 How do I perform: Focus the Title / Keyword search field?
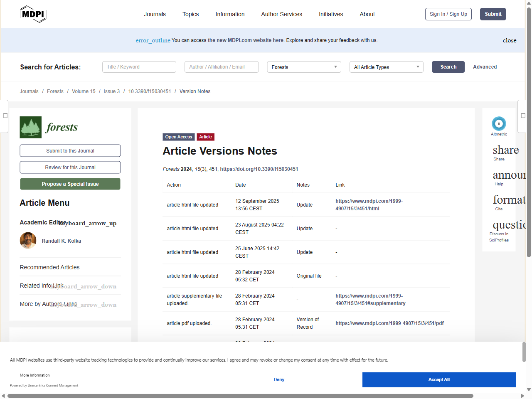[139, 67]
